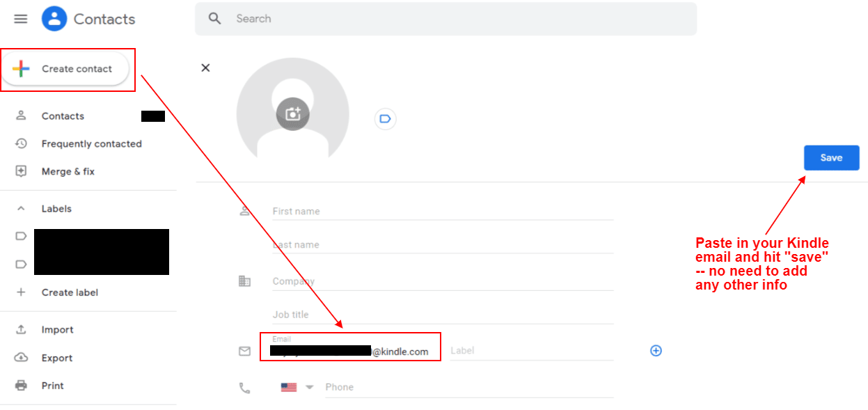Click the Company field
Screen dimensions: 868x410
[443, 281]
